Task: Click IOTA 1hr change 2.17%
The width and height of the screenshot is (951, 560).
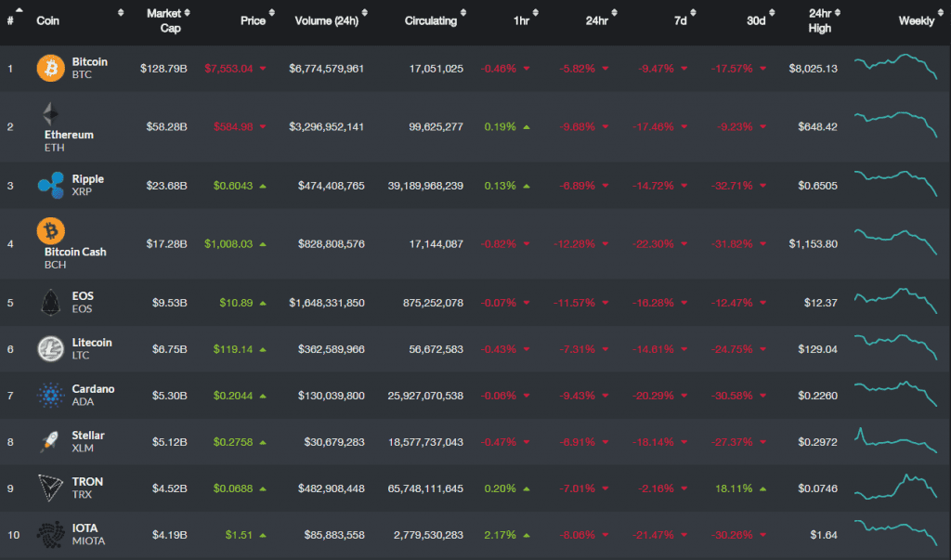Action: pyautogui.click(x=501, y=535)
